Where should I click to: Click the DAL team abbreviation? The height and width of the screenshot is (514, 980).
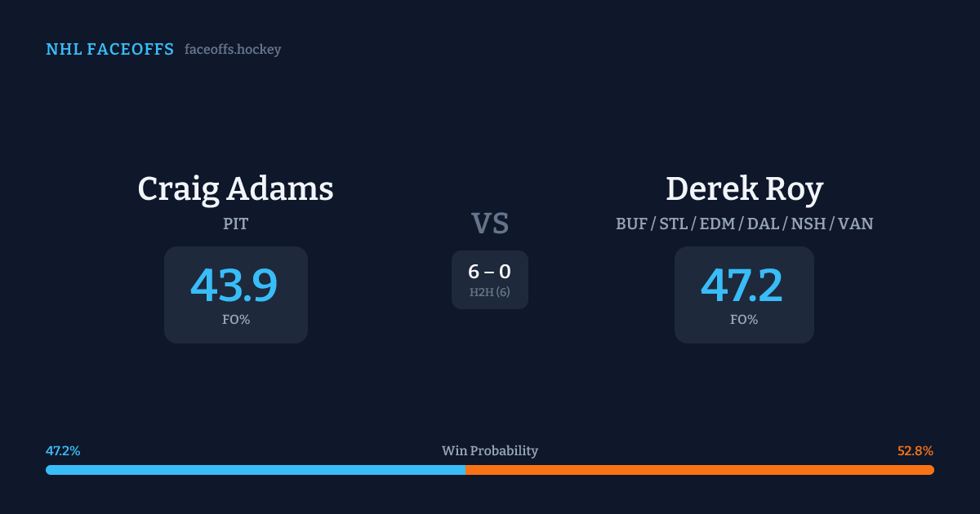(x=762, y=224)
